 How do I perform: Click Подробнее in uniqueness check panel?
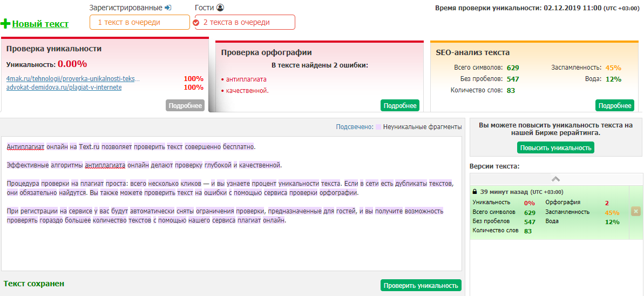pos(185,106)
